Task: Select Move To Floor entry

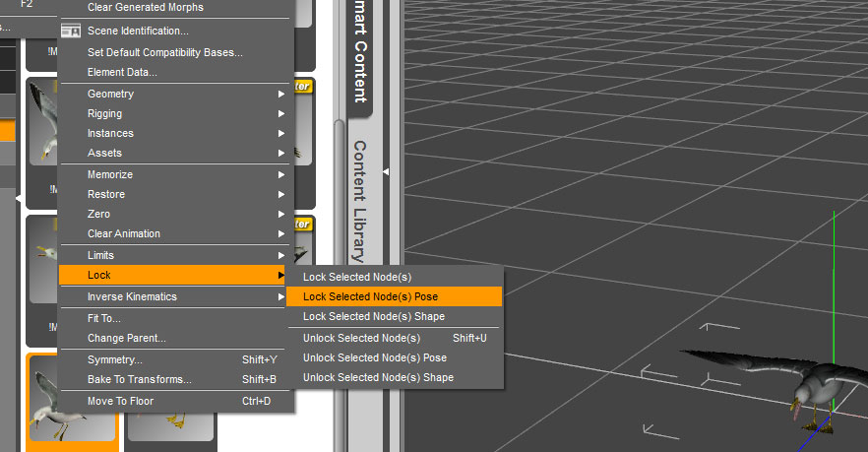Action: pyautogui.click(x=174, y=401)
